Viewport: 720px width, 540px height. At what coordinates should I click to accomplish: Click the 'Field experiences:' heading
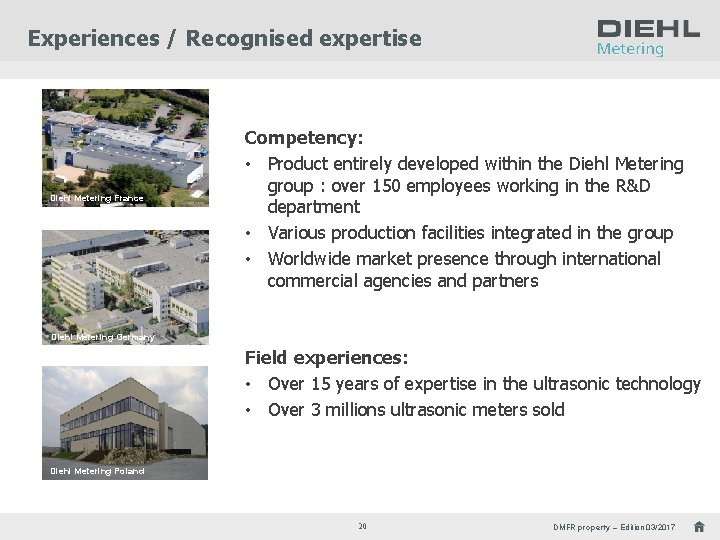click(326, 357)
